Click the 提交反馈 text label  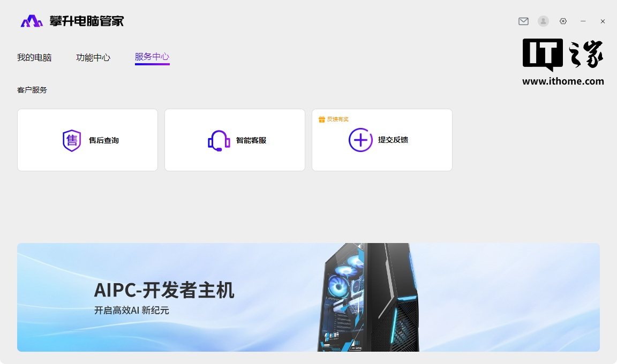393,140
